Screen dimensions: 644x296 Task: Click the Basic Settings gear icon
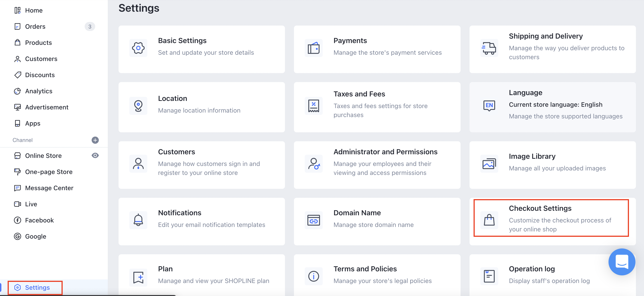(x=138, y=48)
